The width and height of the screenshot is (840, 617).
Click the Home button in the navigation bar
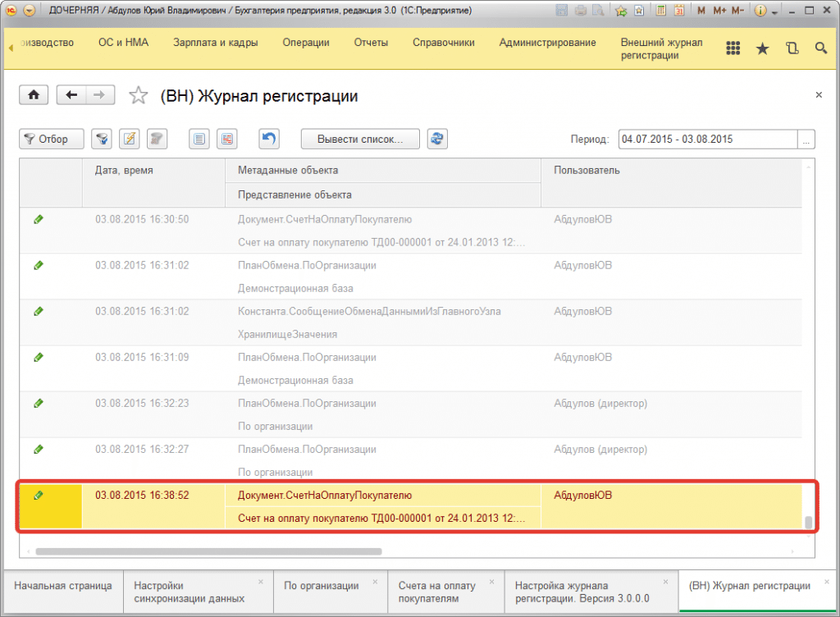click(34, 95)
